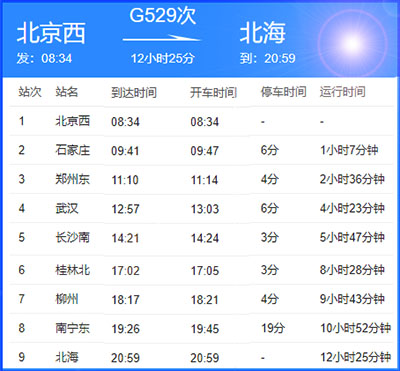Select station name 南宁东
The height and width of the screenshot is (371, 400).
73,328
